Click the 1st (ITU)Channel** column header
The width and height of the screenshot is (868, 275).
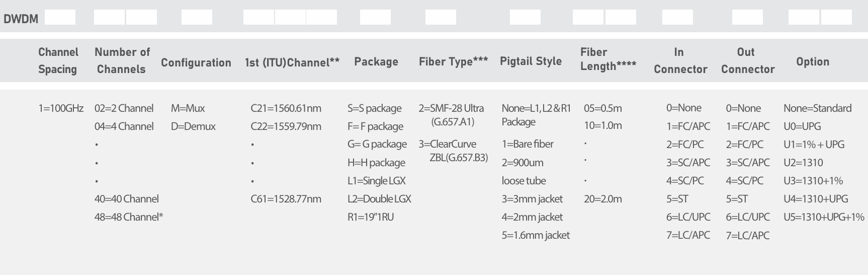[x=292, y=62]
